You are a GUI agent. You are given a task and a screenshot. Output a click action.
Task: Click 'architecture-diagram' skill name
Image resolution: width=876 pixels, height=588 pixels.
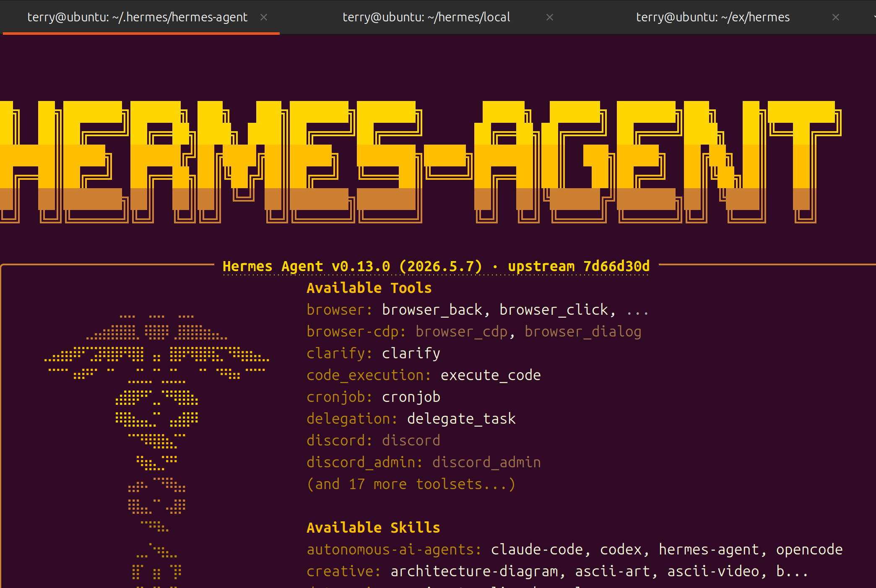tap(474, 571)
